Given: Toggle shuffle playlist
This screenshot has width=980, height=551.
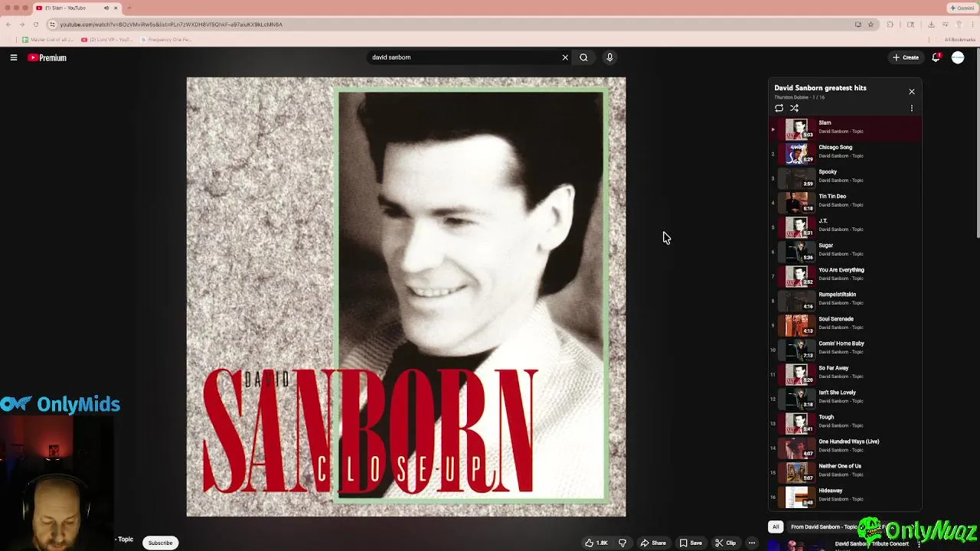Looking at the screenshot, I should (794, 108).
